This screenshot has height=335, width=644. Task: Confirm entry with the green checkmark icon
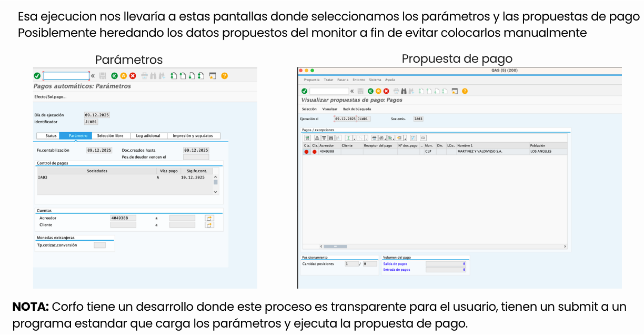(x=36, y=75)
